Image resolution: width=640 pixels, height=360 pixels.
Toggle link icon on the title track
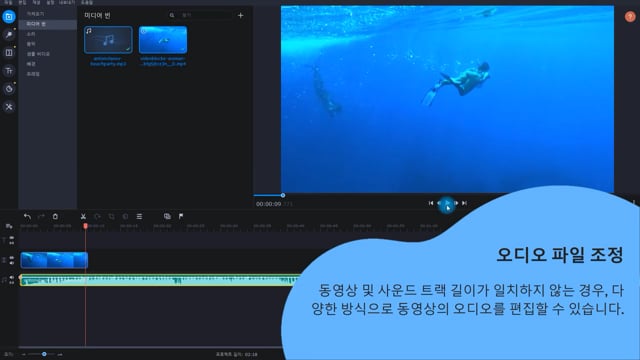coord(11,243)
